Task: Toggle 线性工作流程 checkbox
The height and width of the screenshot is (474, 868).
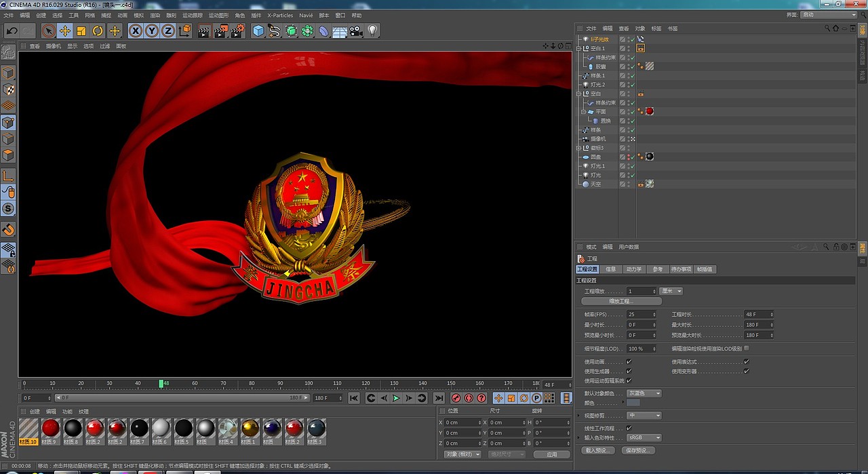Action: [629, 429]
